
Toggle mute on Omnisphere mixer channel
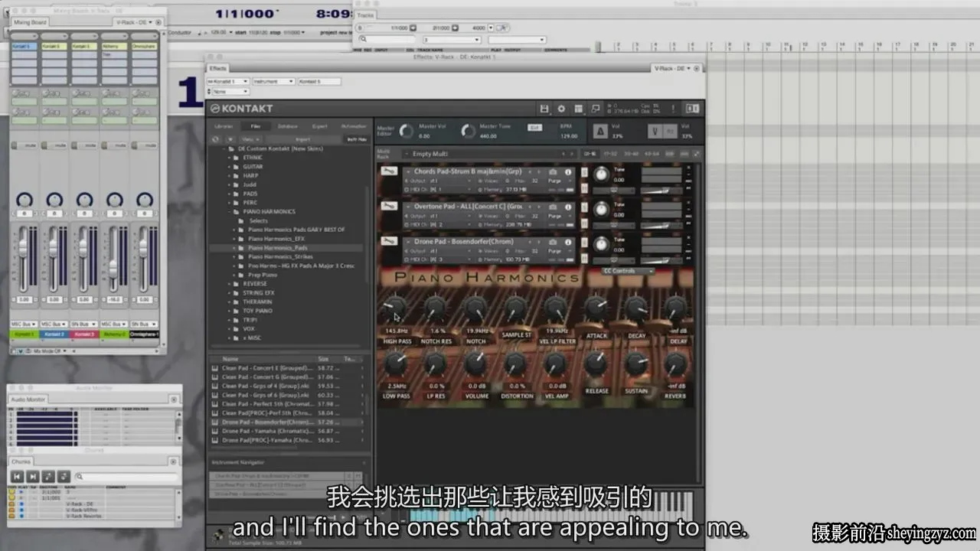[144, 145]
